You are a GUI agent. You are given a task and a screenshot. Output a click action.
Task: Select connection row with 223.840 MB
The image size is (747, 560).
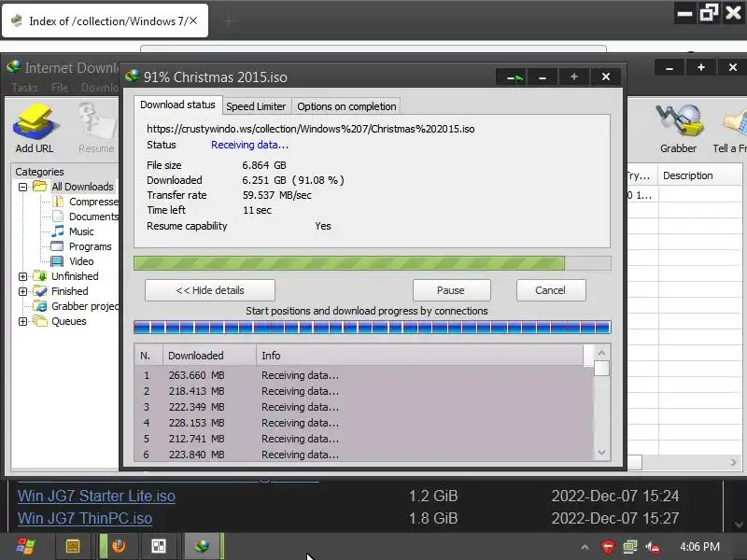point(364,455)
